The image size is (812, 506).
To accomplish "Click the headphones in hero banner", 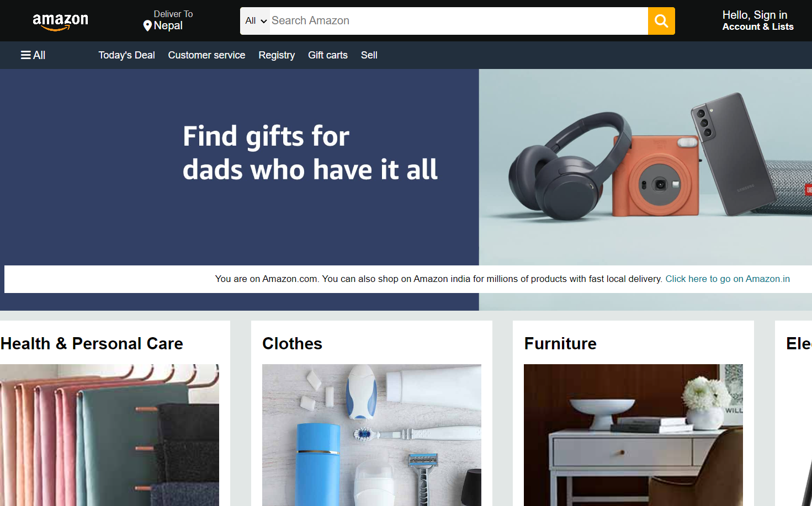I will point(570,166).
